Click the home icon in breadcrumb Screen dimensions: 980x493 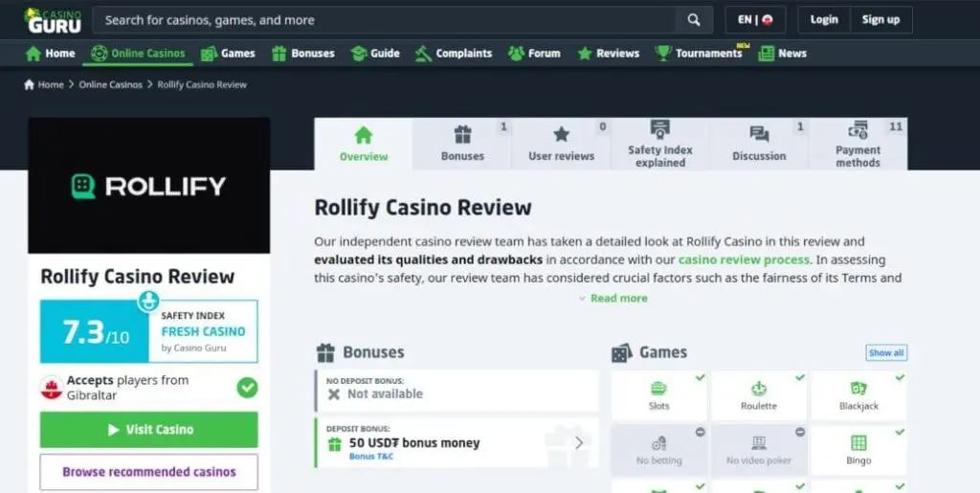click(x=30, y=84)
